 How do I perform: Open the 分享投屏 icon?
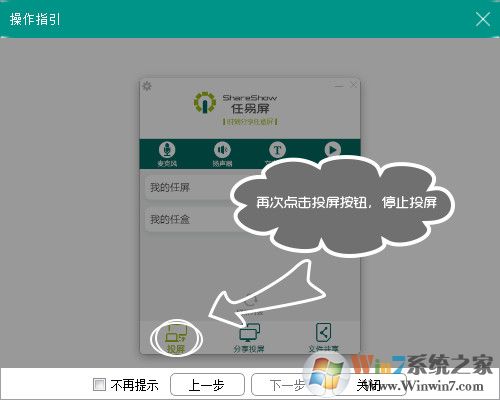(249, 337)
